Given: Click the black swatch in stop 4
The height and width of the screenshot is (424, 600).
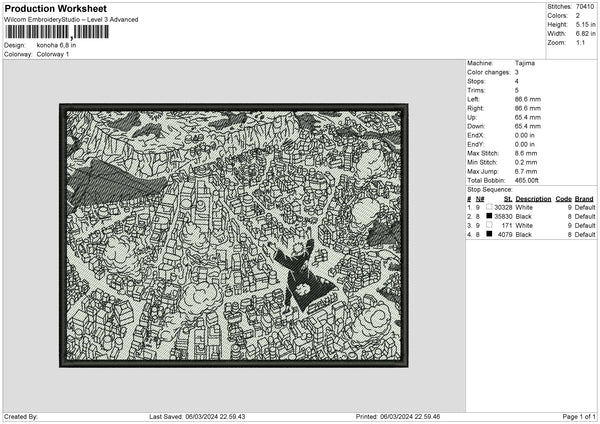Looking at the screenshot, I should tap(490, 234).
